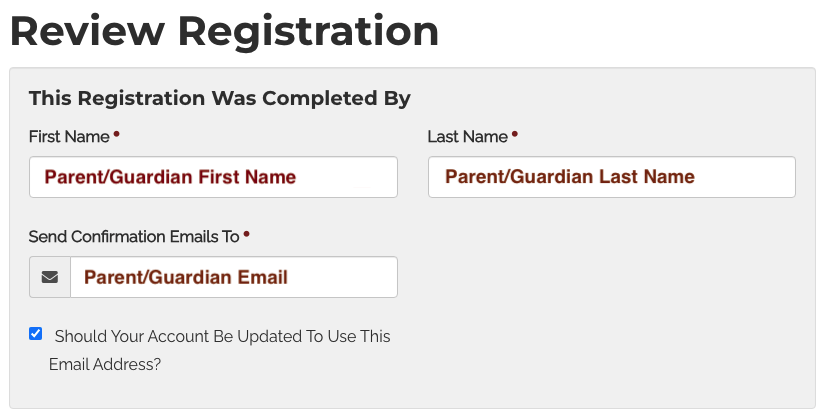Click the envelope icon beside the email field
The width and height of the screenshot is (829, 420).
[x=50, y=277]
